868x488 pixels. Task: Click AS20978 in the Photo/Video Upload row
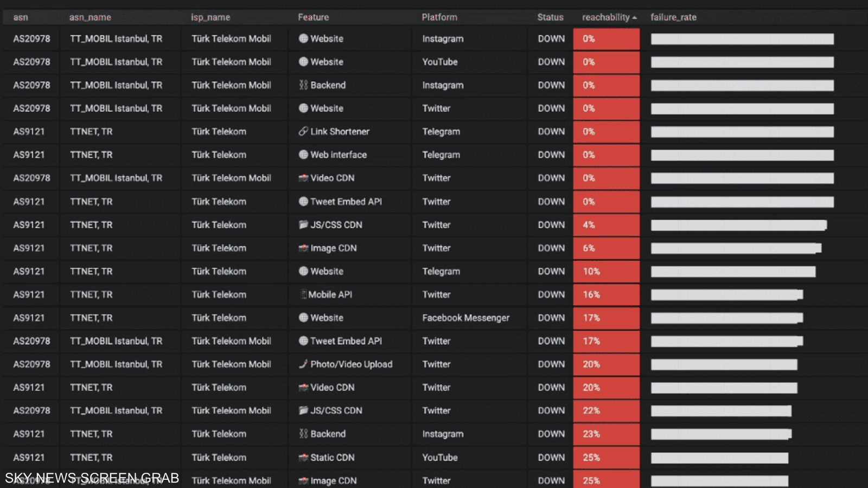31,364
